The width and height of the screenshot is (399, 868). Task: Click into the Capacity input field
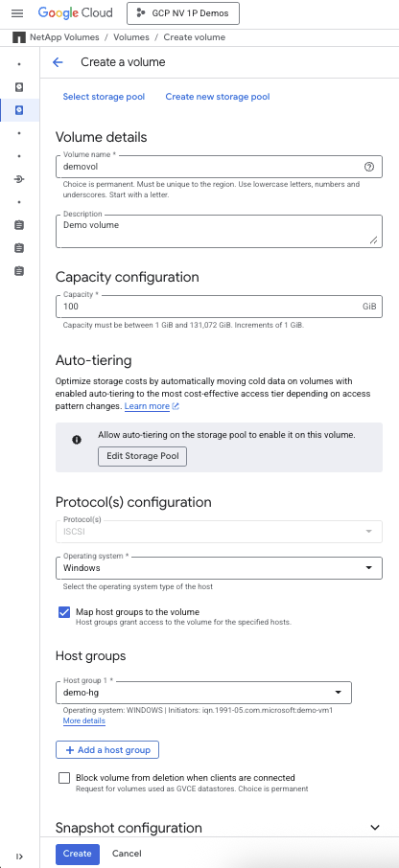click(x=219, y=307)
